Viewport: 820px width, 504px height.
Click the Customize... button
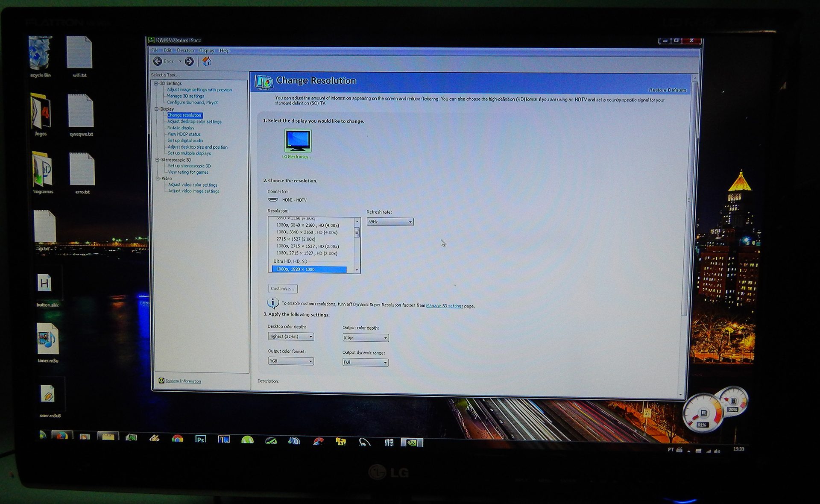(x=283, y=289)
